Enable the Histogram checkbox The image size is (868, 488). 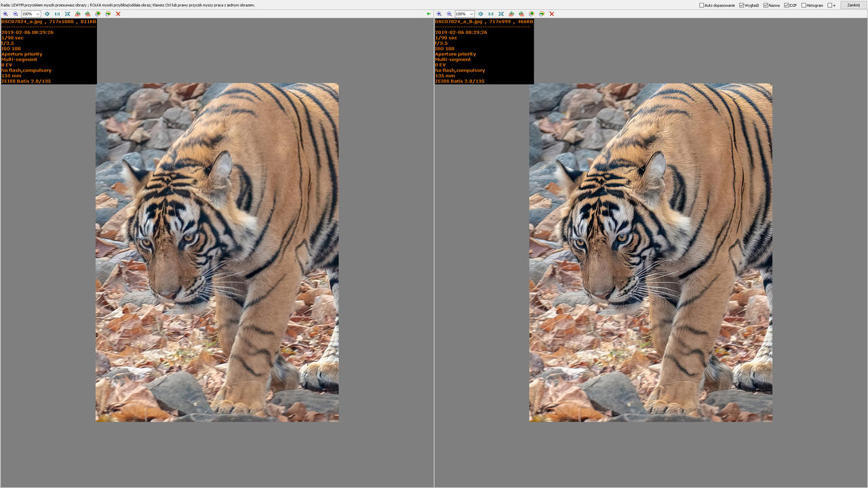coord(804,5)
